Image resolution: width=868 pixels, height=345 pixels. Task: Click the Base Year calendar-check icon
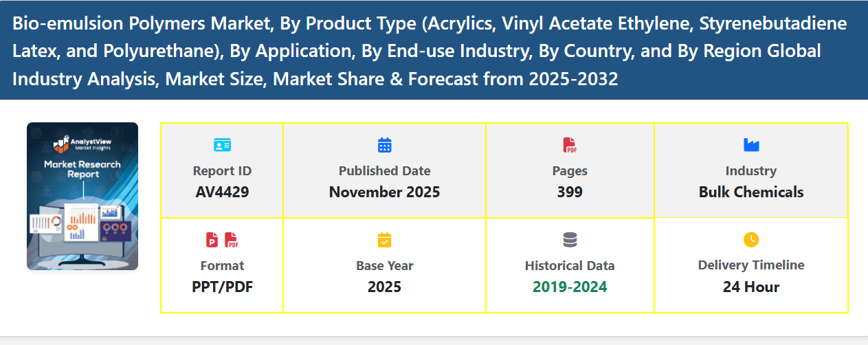384,240
